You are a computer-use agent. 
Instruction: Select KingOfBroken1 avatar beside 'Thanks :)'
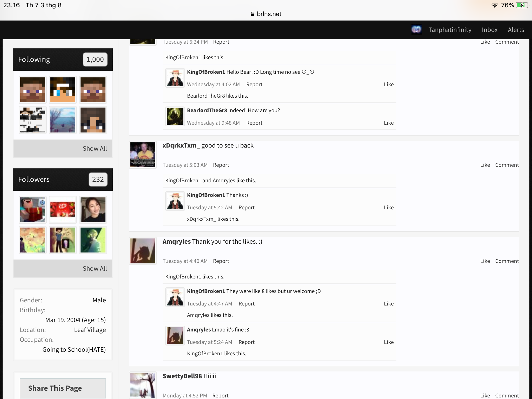coord(175,201)
